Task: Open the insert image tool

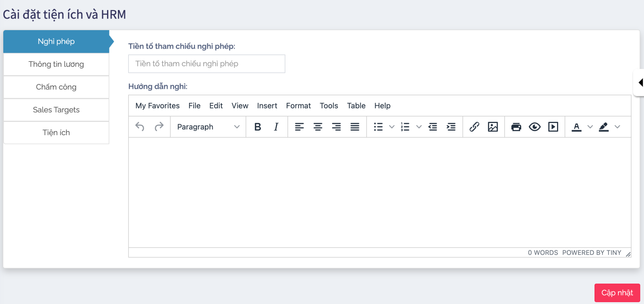Action: click(493, 127)
